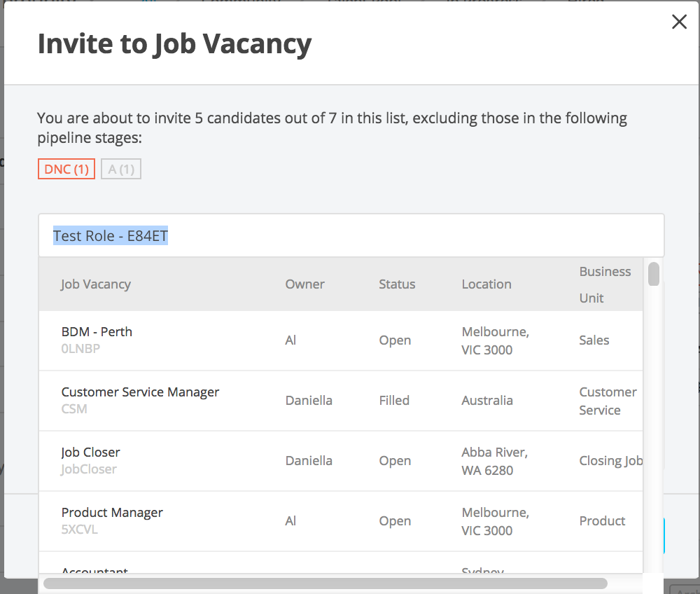Click the Filled status of Customer Service Manager
Viewport: 700px width, 594px height.
(x=394, y=401)
